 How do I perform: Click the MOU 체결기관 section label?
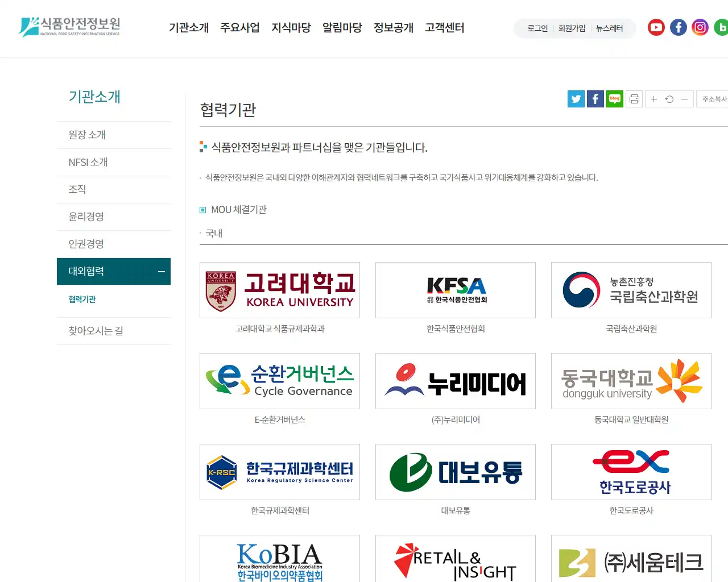pyautogui.click(x=239, y=209)
